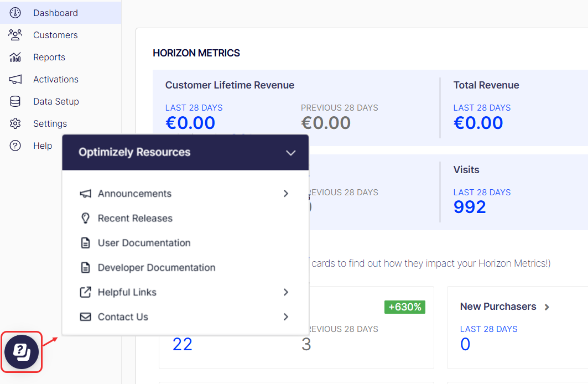Click the Reports chart icon
Screen dimensions: 588x384
point(15,57)
